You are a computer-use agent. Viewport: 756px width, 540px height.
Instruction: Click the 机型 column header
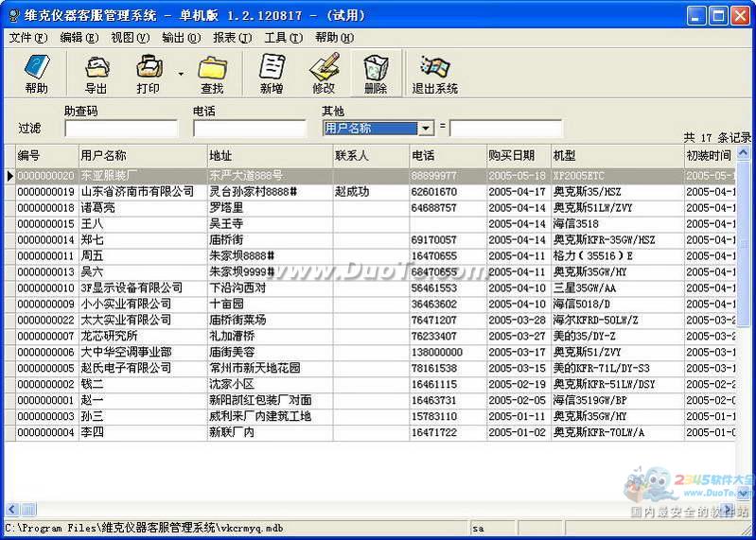[618, 156]
